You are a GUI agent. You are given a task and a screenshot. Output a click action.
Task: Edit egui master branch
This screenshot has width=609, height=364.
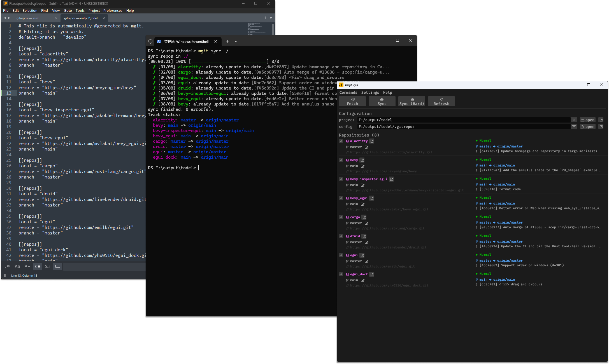pos(366,261)
